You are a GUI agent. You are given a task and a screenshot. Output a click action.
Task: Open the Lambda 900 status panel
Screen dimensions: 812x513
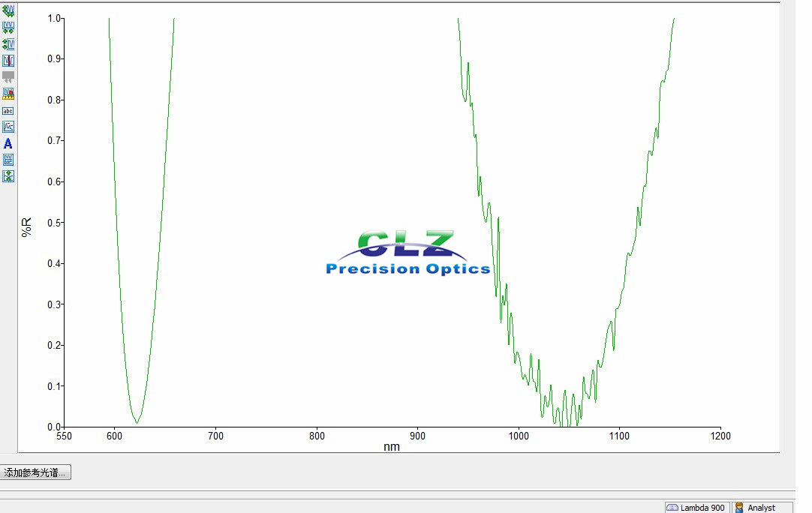point(696,507)
